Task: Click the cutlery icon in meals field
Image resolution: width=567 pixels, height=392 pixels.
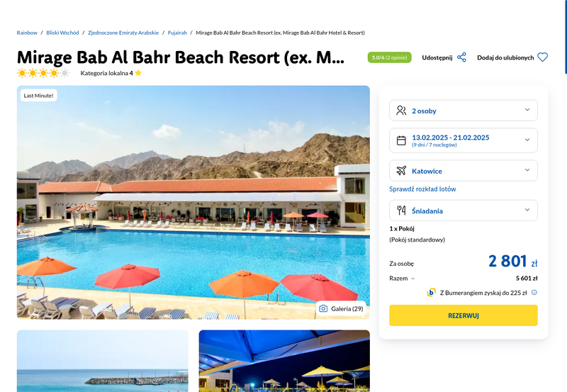Action: pos(401,211)
